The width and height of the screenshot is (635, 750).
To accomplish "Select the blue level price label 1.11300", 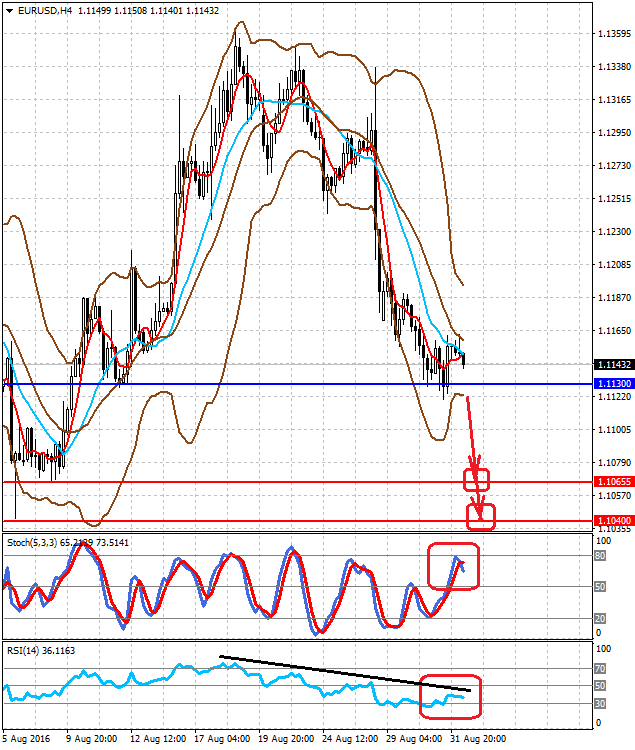I will [x=614, y=384].
